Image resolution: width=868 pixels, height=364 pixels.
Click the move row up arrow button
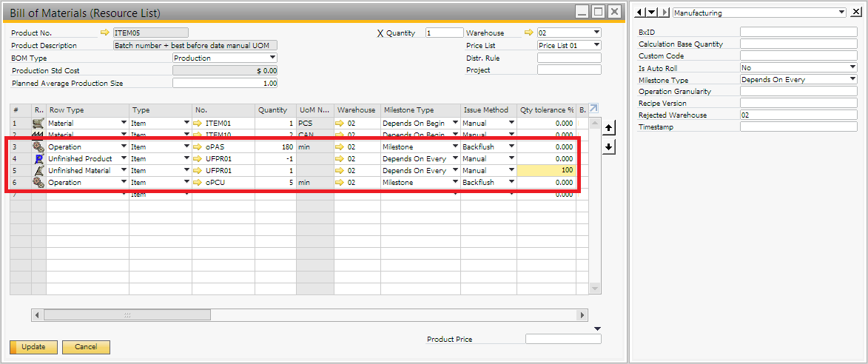click(x=608, y=128)
